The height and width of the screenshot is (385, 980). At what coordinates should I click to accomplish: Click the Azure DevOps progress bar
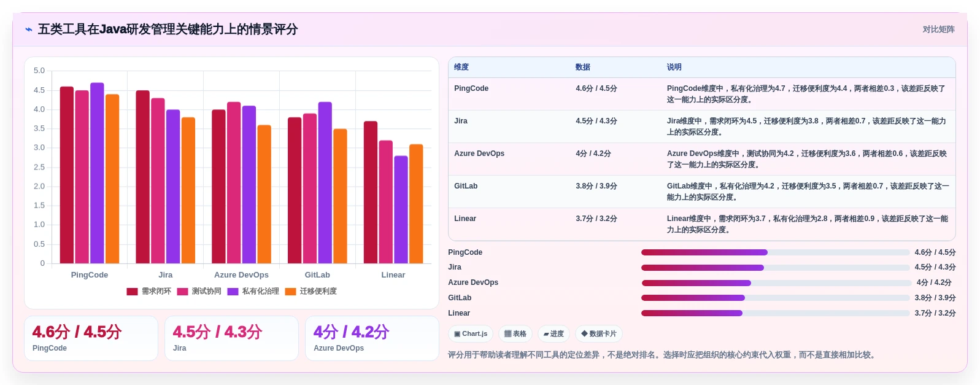click(776, 283)
